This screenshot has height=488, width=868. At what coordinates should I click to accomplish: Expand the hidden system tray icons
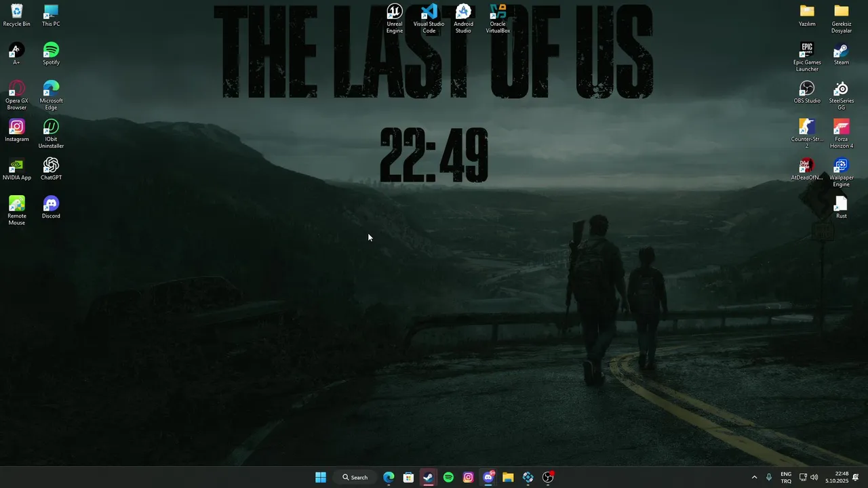(754, 477)
